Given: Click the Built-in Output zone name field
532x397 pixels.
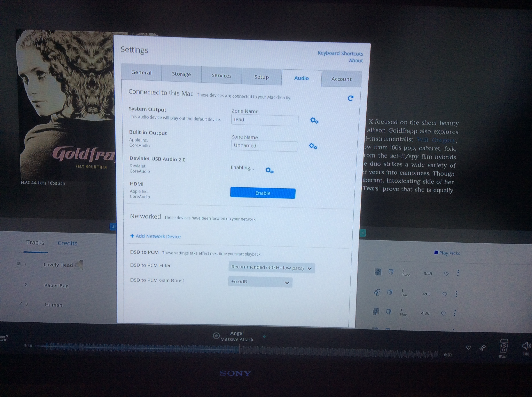Looking at the screenshot, I should 264,146.
